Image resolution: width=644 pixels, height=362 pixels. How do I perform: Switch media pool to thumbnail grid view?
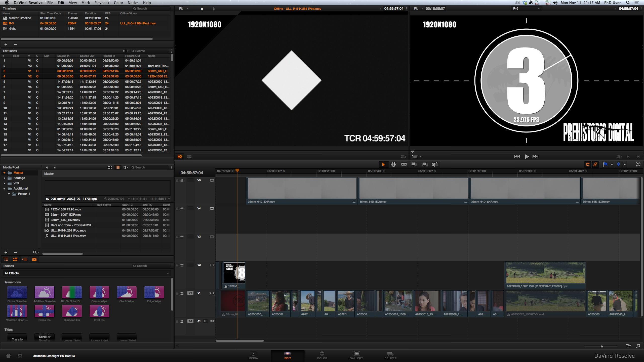coord(110,167)
